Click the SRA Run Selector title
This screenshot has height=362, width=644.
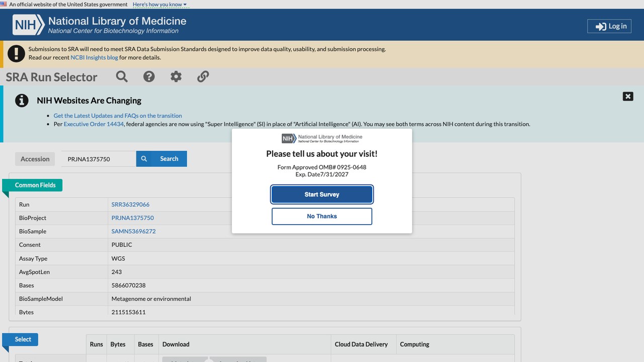pyautogui.click(x=51, y=77)
